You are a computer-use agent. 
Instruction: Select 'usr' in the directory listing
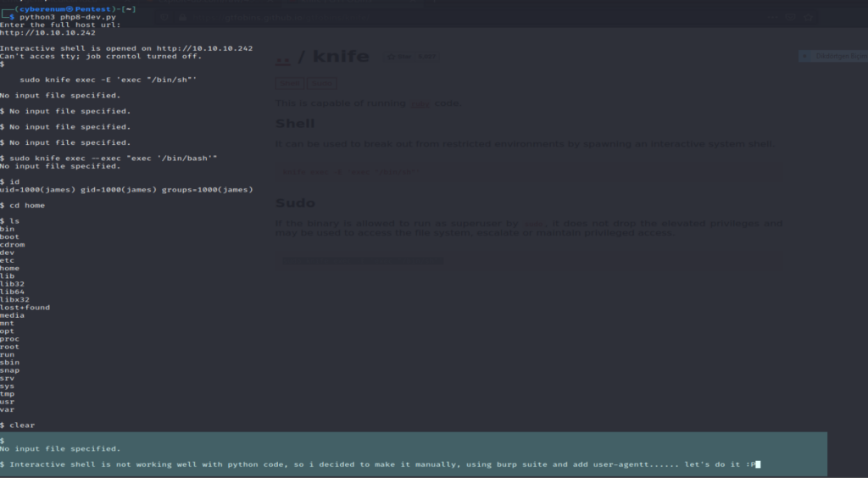pyautogui.click(x=7, y=402)
